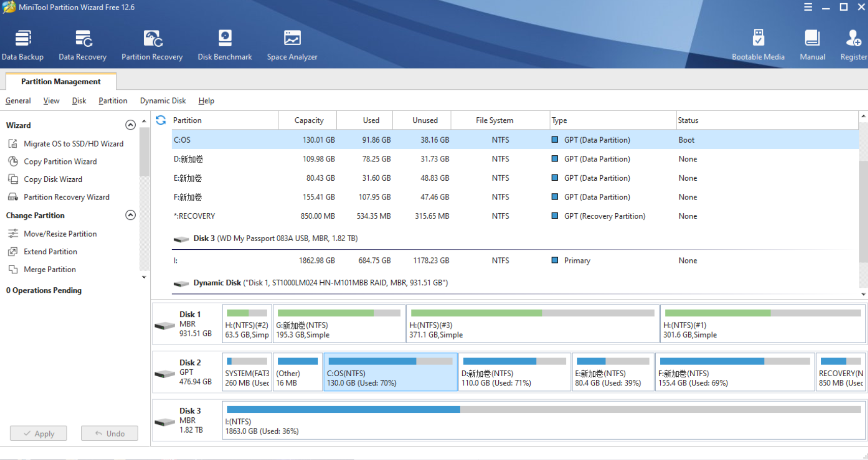Click the Undo button
This screenshot has height=460, width=868.
[110, 434]
